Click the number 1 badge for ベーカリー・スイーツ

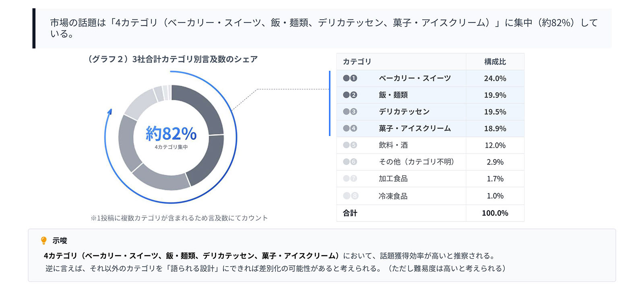[x=354, y=78]
